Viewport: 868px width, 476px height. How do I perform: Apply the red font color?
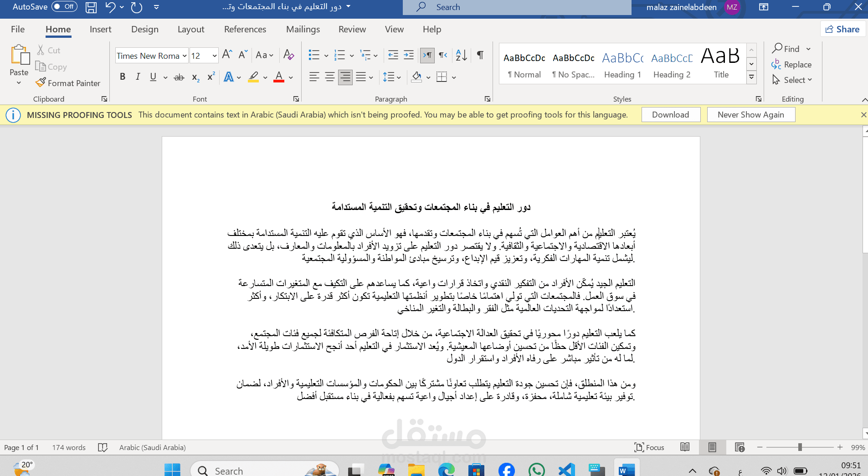279,77
